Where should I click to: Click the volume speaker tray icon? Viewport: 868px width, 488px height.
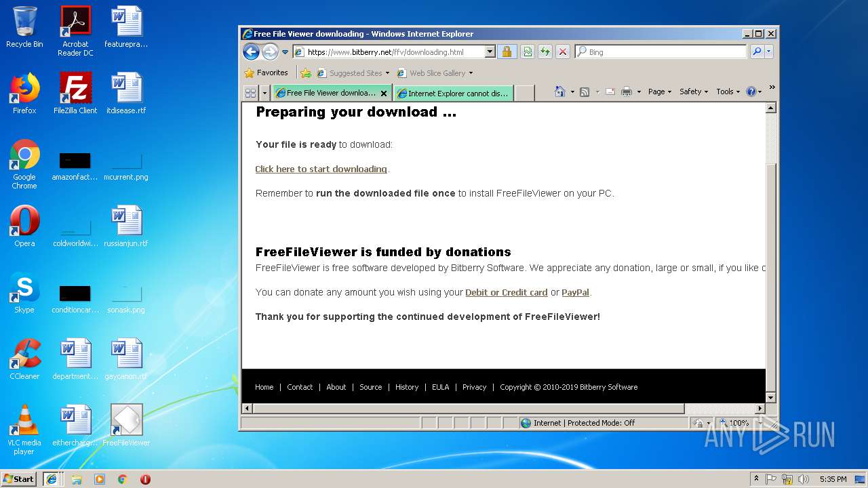click(804, 479)
